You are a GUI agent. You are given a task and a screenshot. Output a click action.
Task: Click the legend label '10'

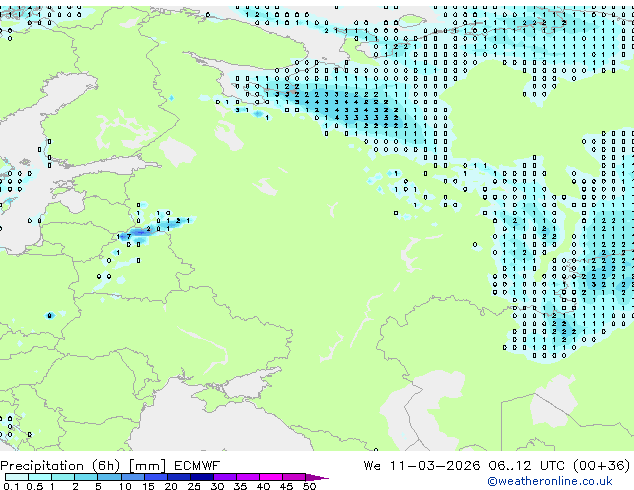(125, 486)
